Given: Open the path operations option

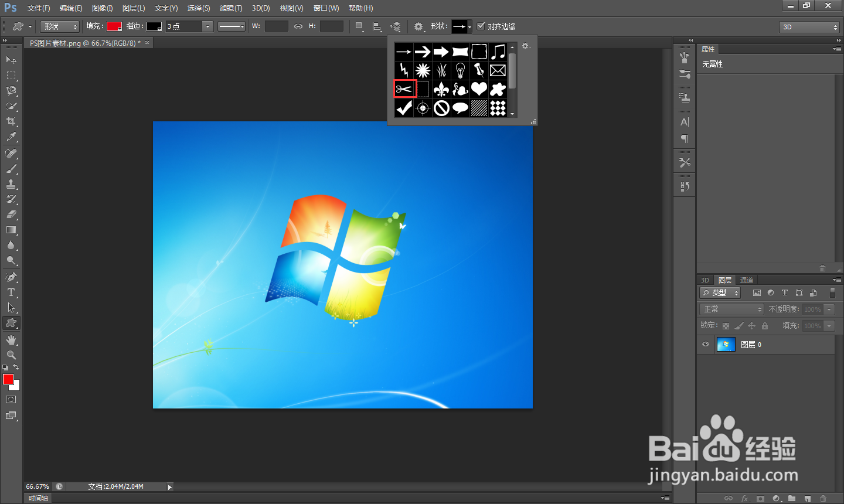Looking at the screenshot, I should [x=359, y=26].
